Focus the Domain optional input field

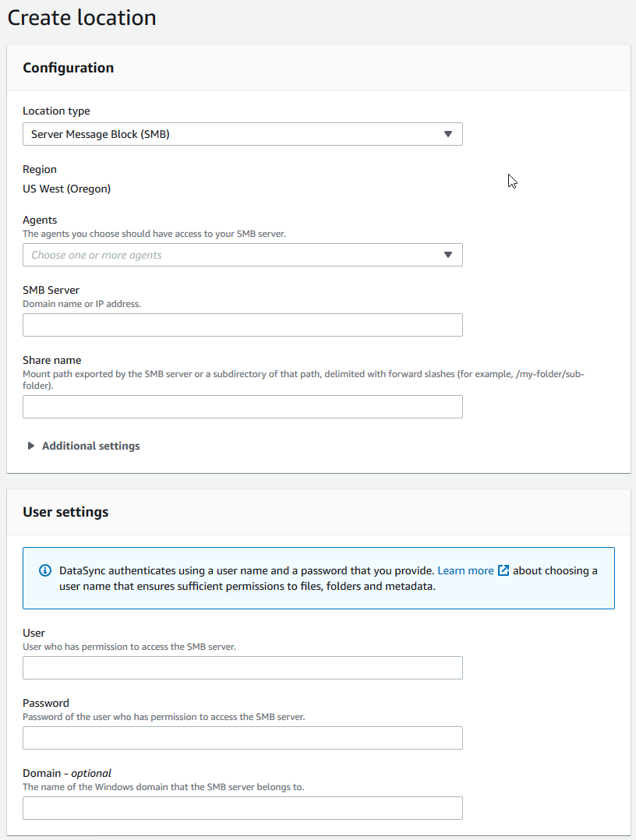pos(242,808)
